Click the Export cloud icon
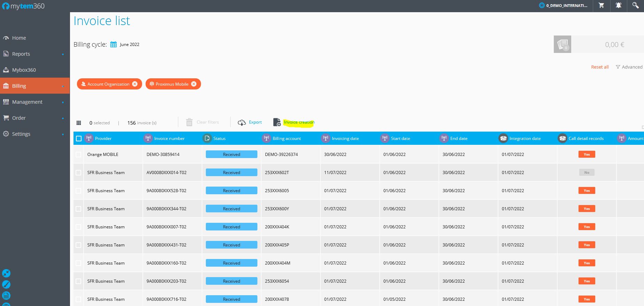This screenshot has height=306, width=644. pos(242,123)
